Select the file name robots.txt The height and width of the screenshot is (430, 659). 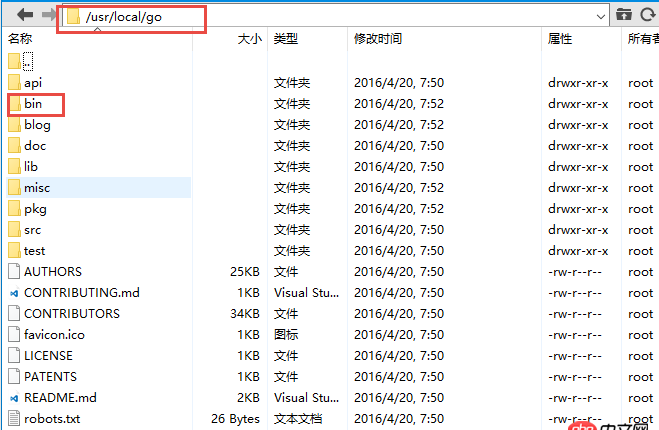point(52,419)
